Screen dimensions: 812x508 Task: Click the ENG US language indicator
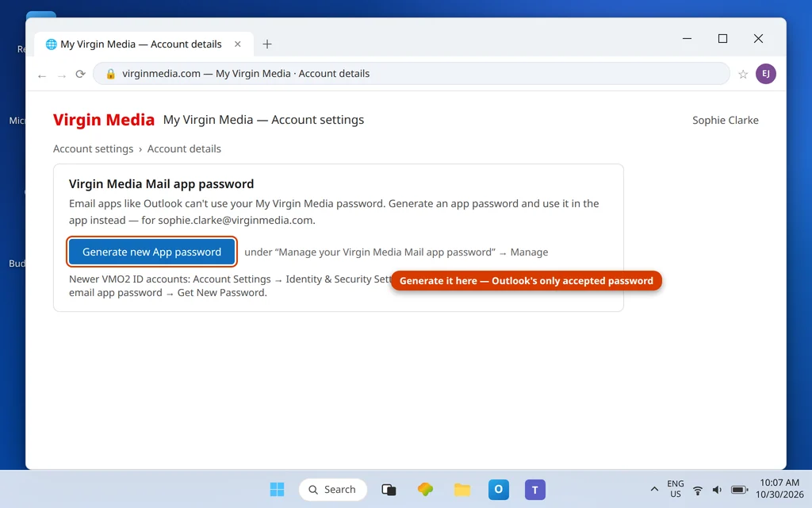[x=676, y=489]
